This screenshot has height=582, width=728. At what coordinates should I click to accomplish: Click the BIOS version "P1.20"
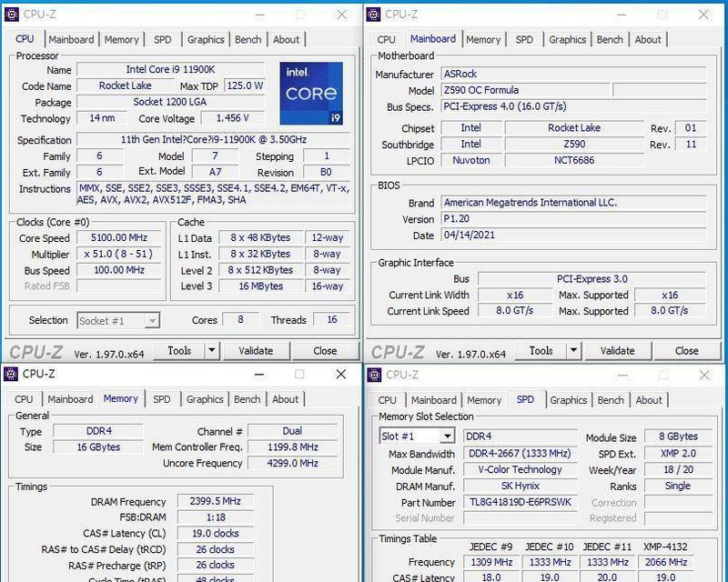(x=574, y=219)
